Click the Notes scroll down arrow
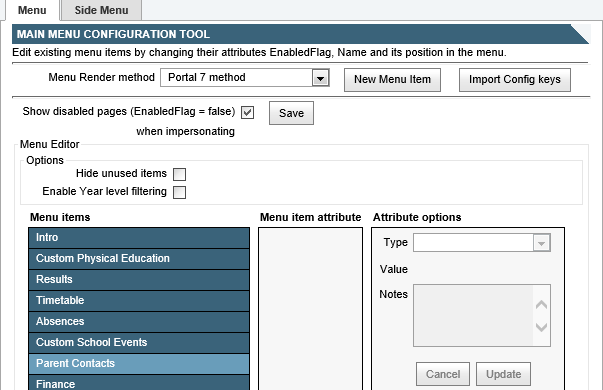Image resolution: width=603 pixels, height=390 pixels. pyautogui.click(x=541, y=327)
